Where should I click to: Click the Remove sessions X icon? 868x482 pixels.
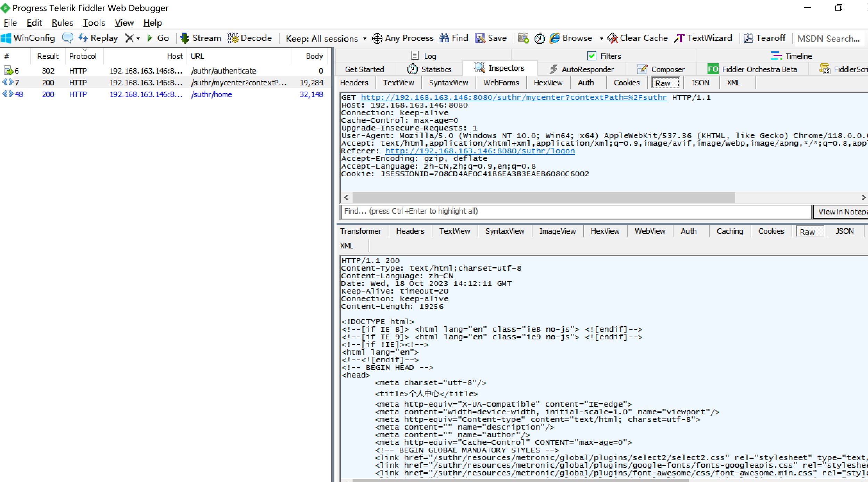129,38
